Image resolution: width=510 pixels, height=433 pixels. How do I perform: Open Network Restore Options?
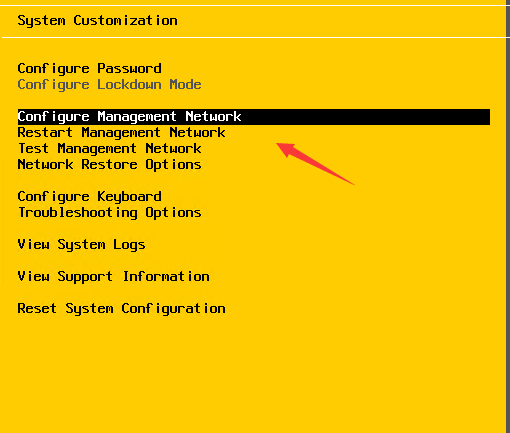[x=109, y=165]
